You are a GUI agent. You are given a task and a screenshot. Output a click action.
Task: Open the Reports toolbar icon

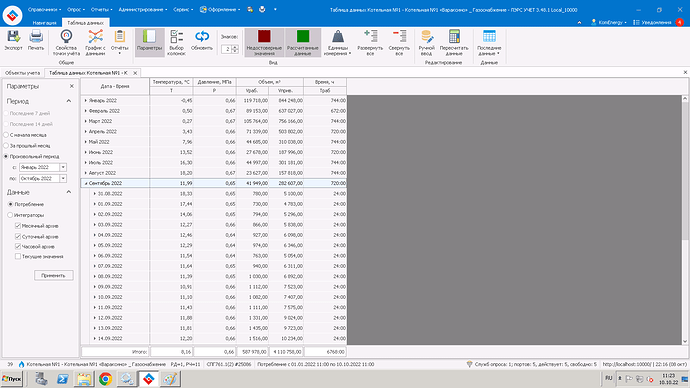pos(120,43)
